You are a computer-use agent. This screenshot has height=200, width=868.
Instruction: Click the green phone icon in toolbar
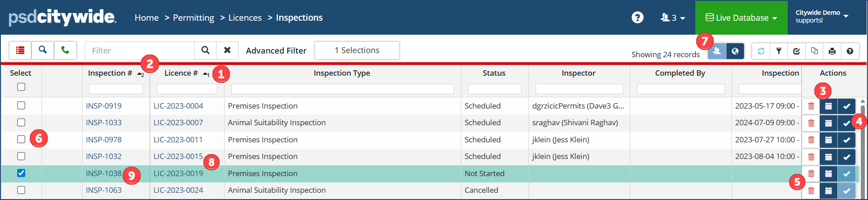tap(65, 50)
